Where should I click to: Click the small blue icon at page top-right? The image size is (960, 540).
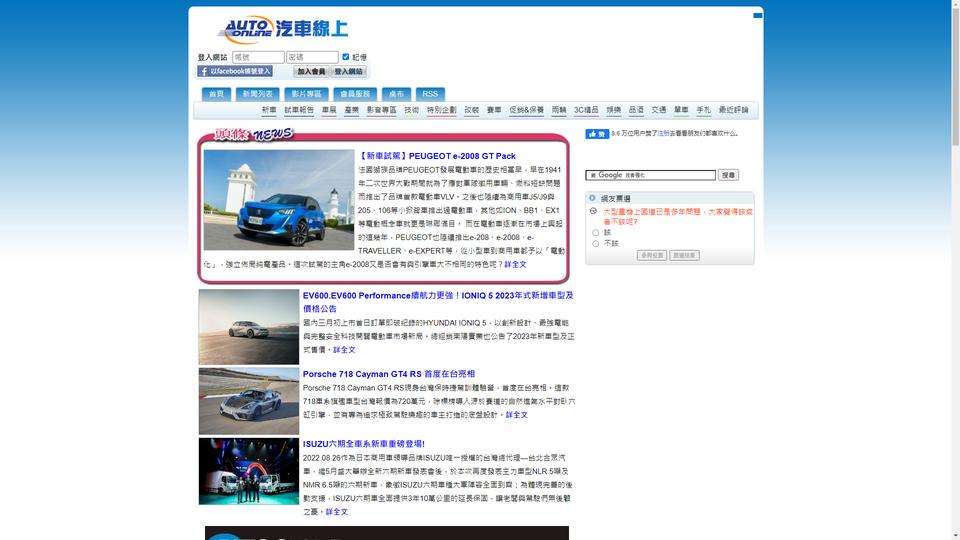click(x=758, y=15)
